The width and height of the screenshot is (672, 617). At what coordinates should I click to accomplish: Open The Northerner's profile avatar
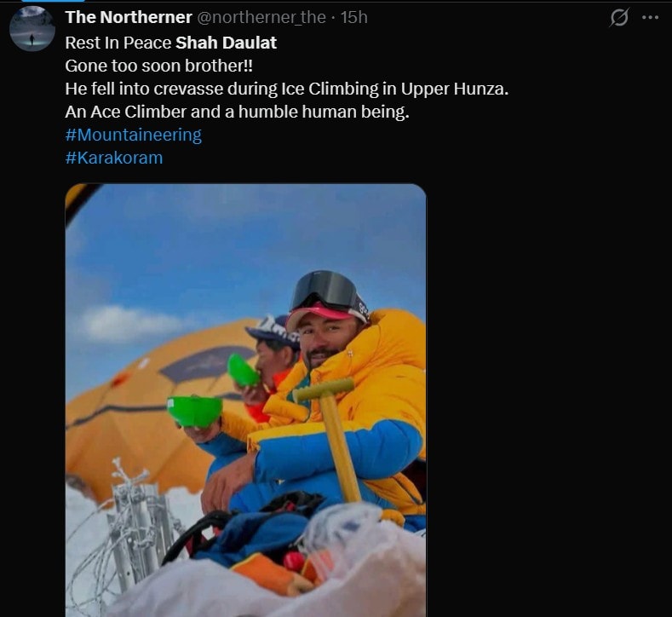point(32,27)
